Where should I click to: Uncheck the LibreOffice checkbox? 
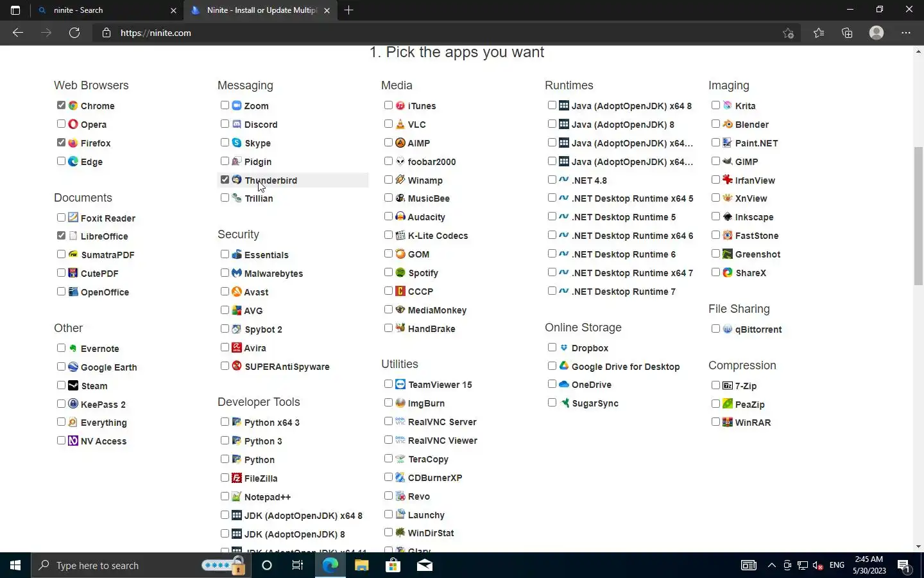click(61, 236)
